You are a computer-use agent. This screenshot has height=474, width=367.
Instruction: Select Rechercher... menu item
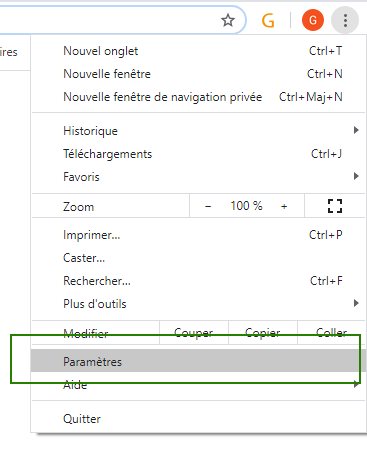198,281
